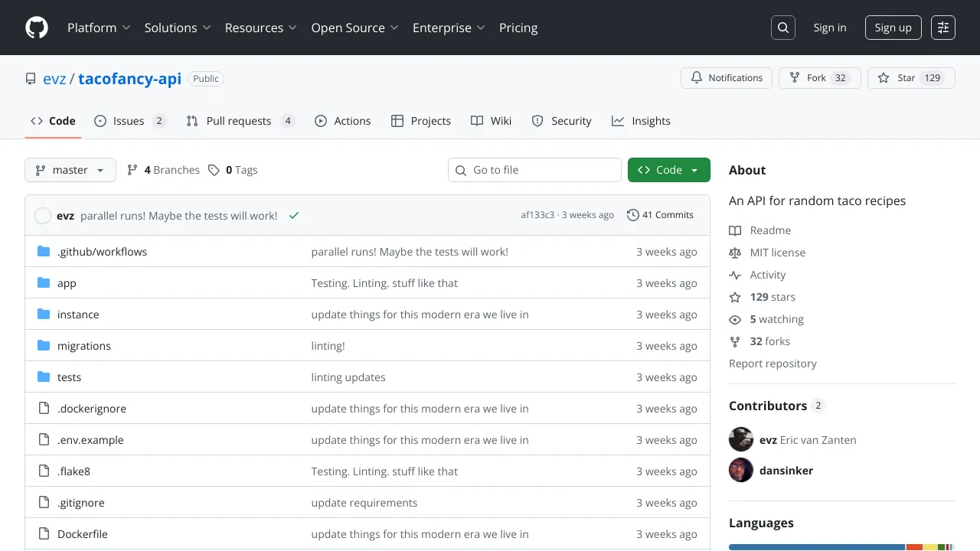Click the notifications bell icon

(697, 78)
